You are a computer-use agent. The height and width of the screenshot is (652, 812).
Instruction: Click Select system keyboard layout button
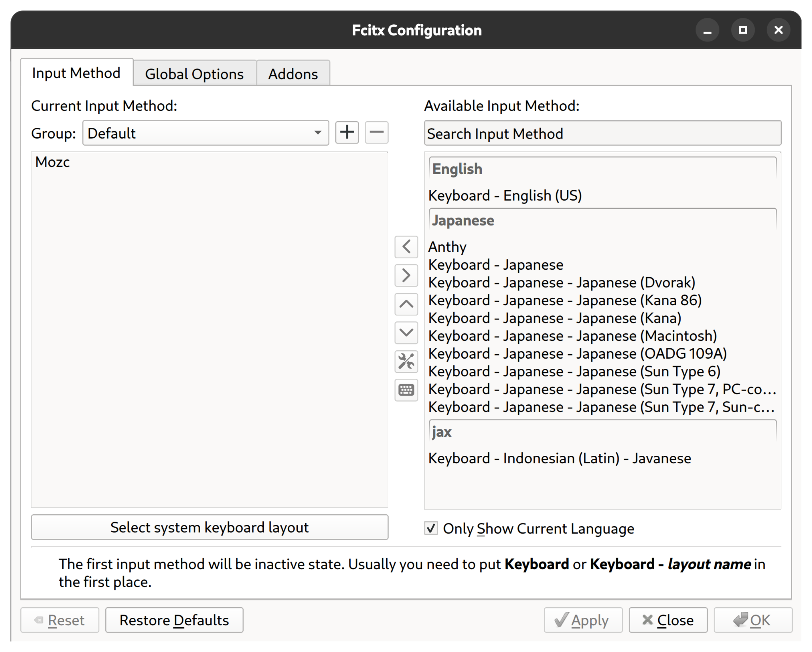209,527
